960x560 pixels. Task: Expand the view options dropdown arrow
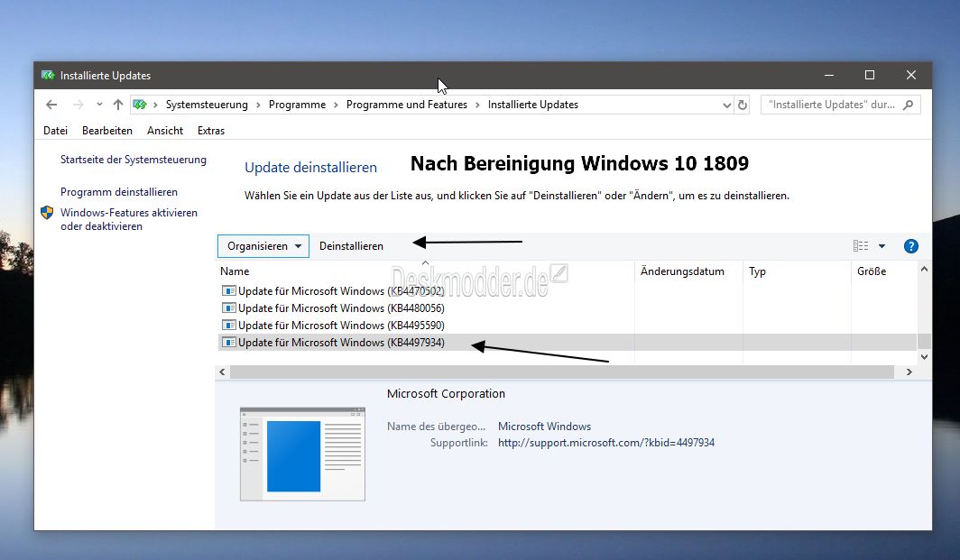(882, 246)
